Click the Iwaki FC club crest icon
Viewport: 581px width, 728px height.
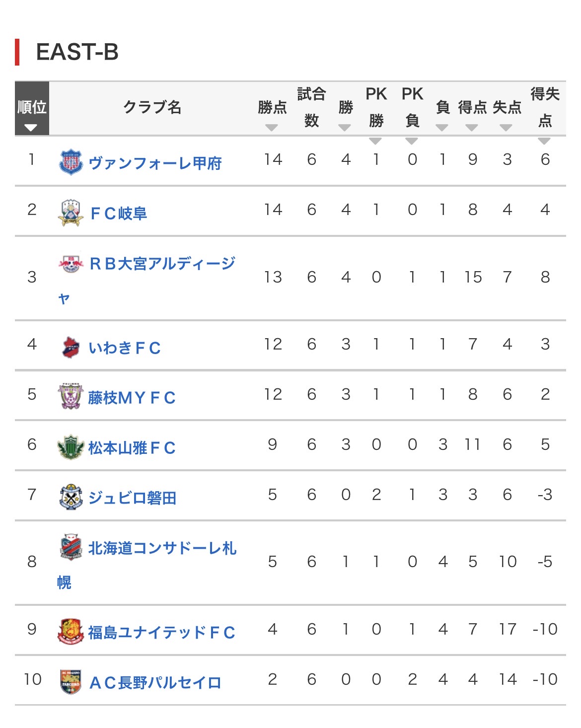point(71,347)
